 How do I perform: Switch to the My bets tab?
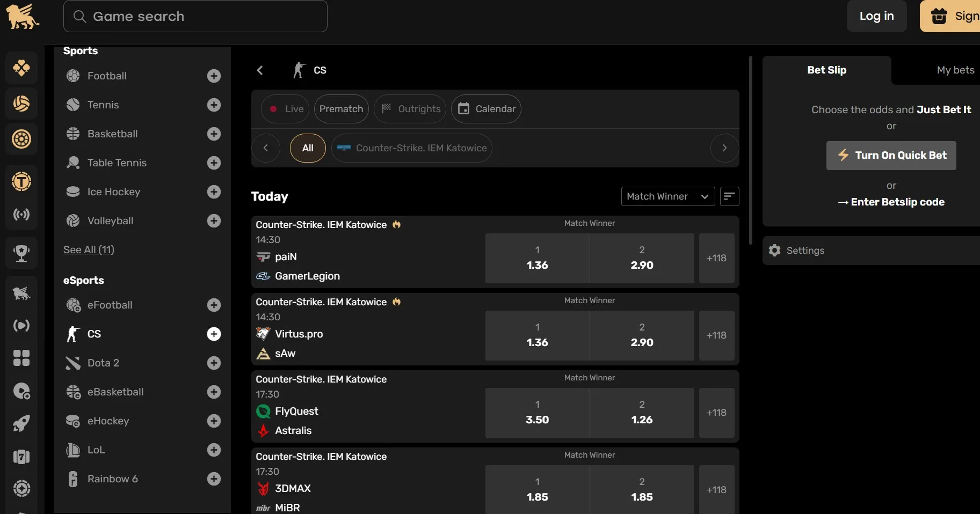pos(955,70)
